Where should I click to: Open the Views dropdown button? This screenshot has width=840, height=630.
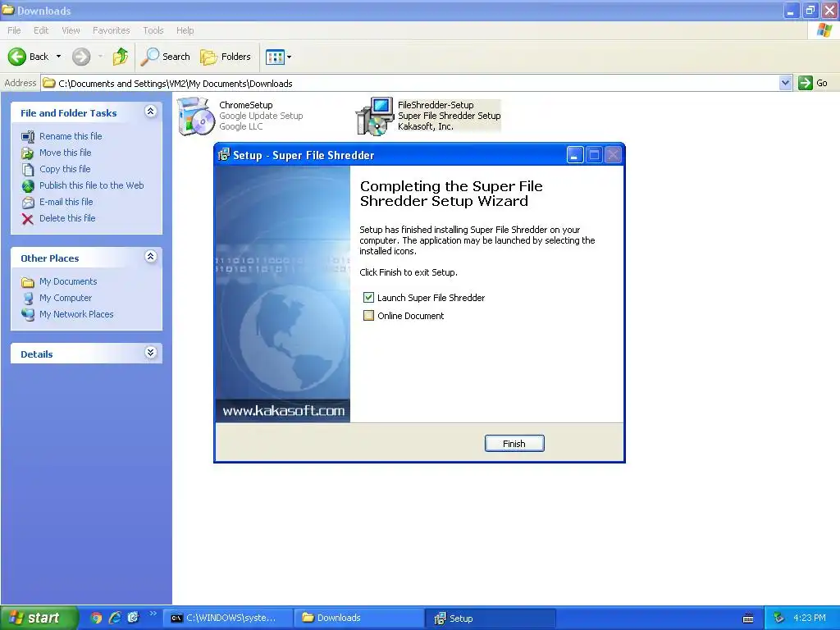(279, 57)
